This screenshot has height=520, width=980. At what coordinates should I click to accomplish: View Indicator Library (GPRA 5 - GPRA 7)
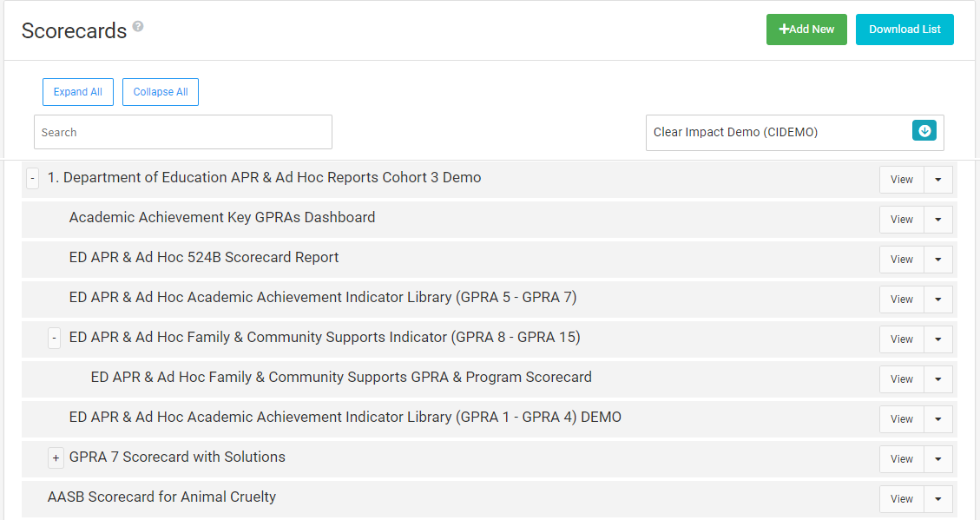pos(901,299)
